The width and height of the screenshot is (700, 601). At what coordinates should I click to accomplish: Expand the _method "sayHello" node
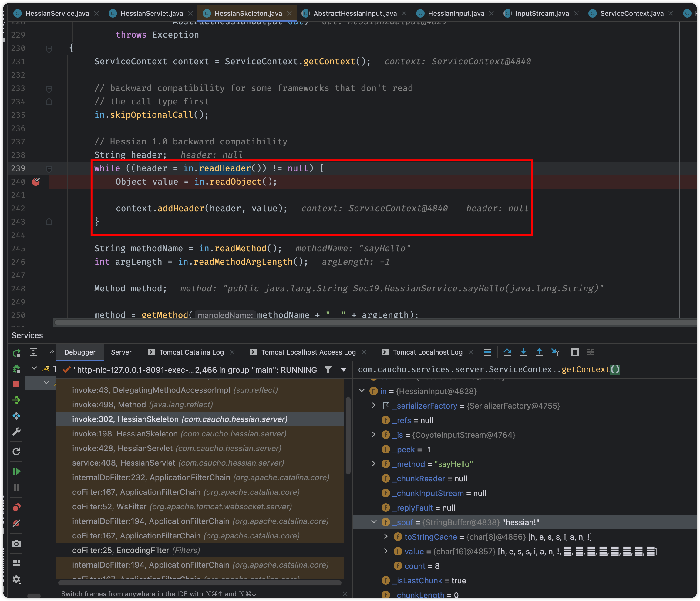(374, 464)
